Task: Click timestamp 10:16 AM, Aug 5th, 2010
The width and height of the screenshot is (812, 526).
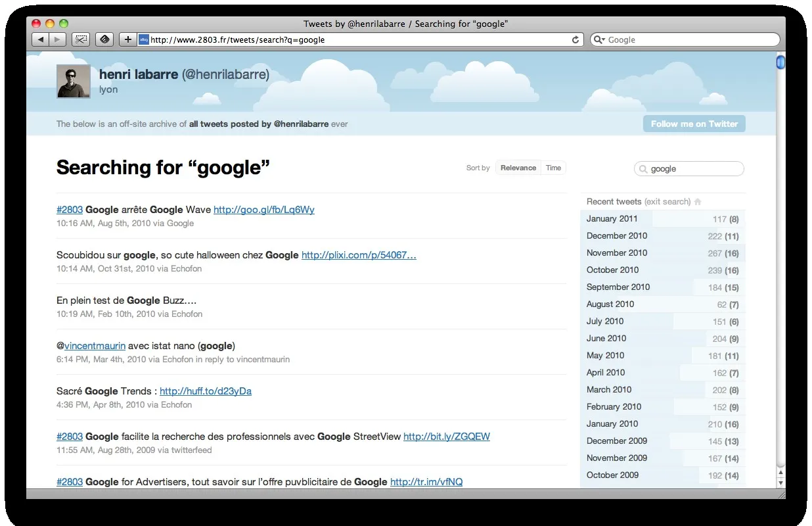Action: pos(104,224)
